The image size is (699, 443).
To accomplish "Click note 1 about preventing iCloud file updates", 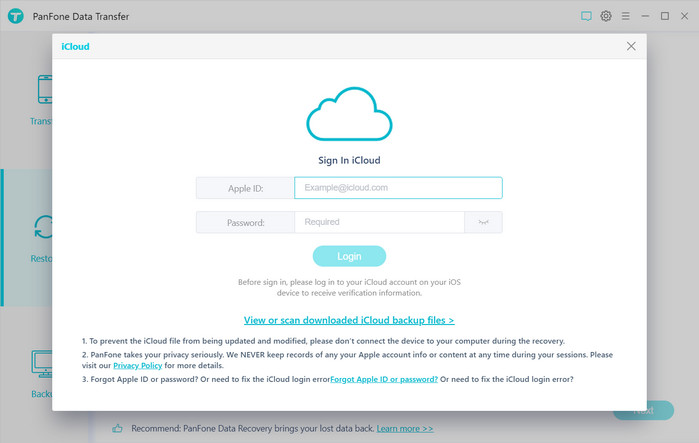I will click(x=323, y=341).
